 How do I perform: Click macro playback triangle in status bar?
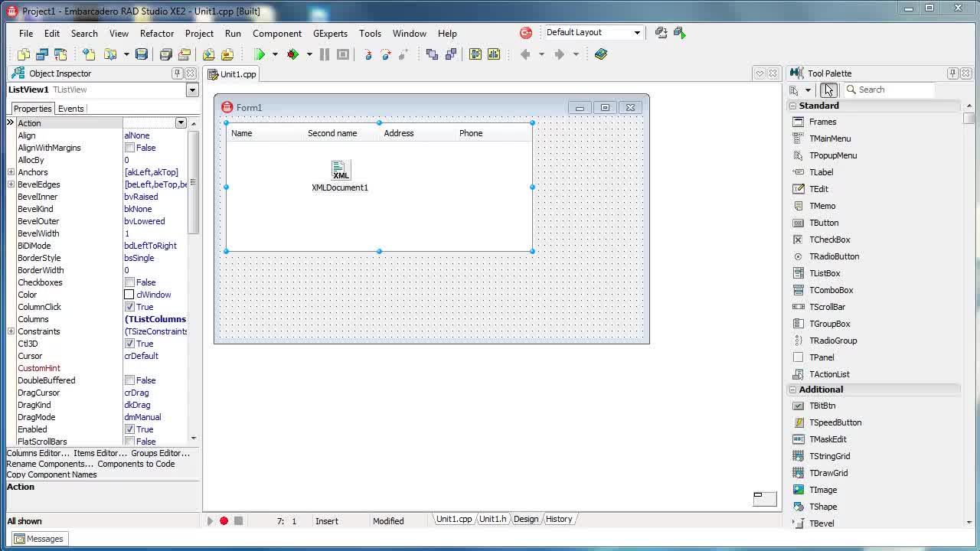[210, 521]
